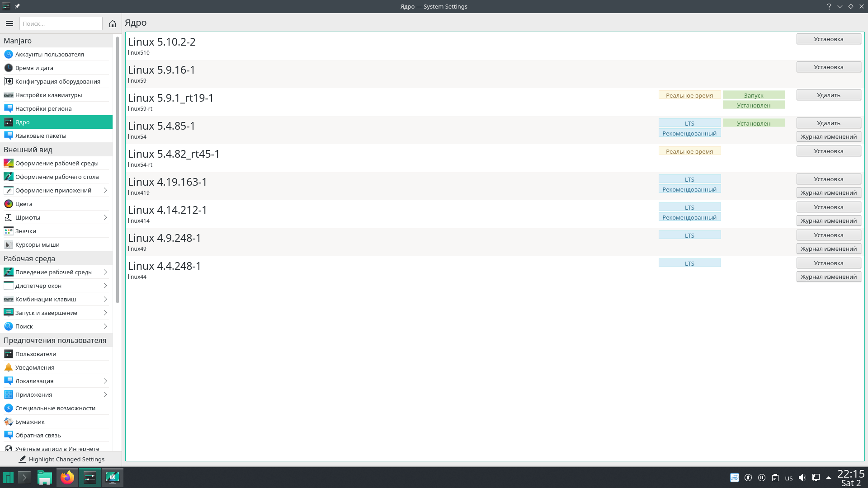Viewport: 868px width, 488px height.
Task: Click Установка for Linux 4.9.248-1
Action: click(x=828, y=235)
